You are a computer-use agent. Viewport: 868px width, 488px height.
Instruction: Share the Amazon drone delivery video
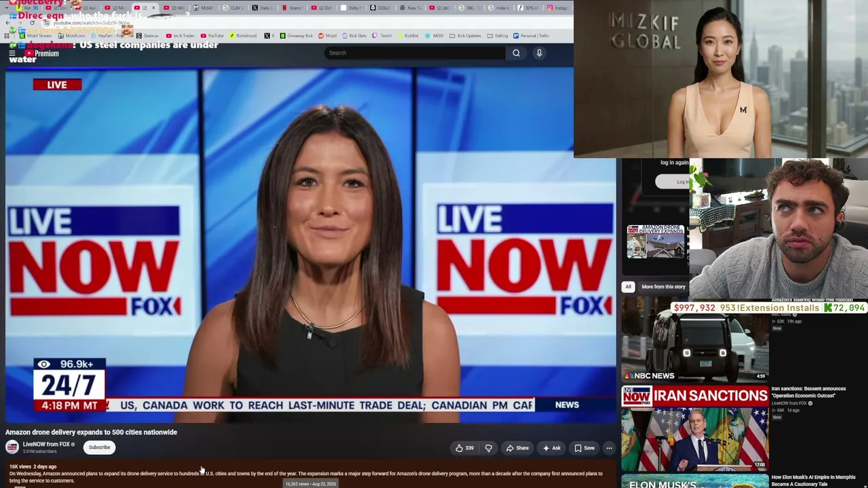pyautogui.click(x=517, y=448)
